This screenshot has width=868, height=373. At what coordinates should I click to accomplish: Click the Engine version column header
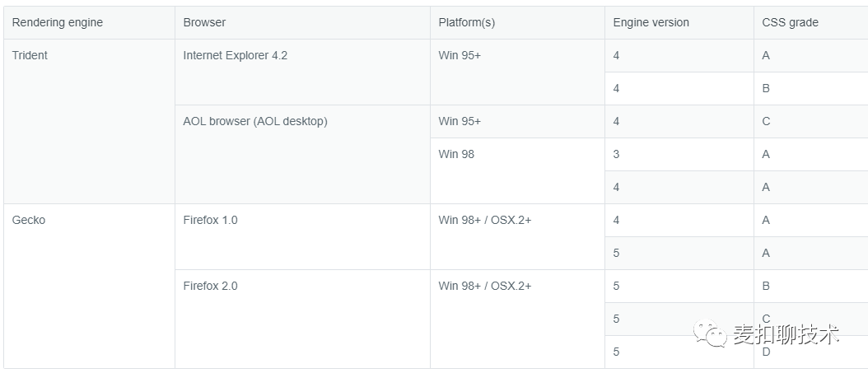point(679,23)
